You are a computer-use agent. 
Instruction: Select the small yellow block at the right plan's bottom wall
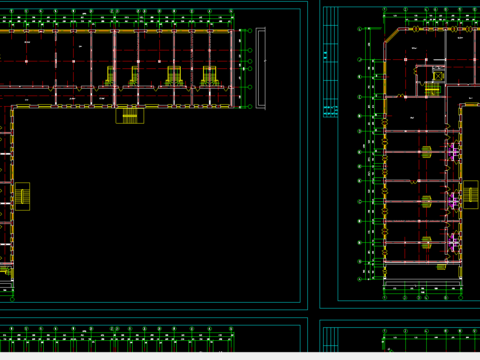click(441, 267)
